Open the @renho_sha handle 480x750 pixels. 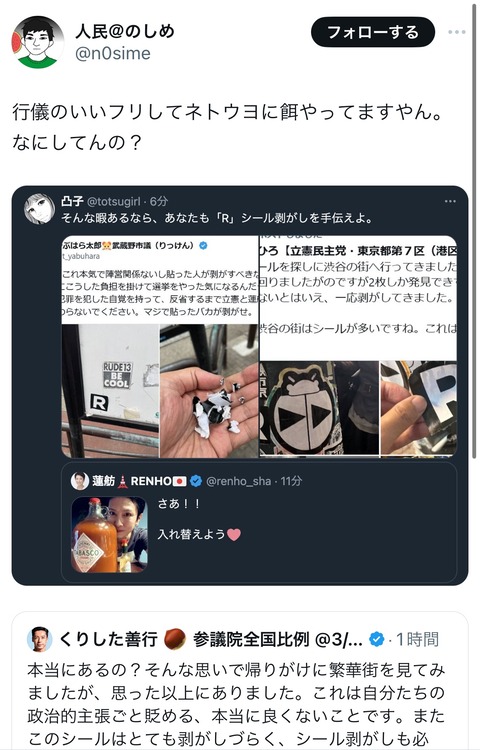pos(239,481)
